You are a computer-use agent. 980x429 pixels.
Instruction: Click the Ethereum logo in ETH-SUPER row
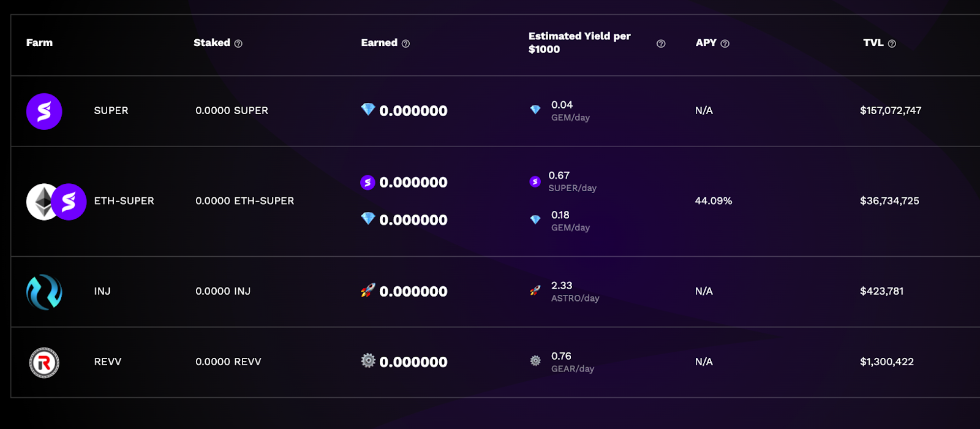click(40, 202)
